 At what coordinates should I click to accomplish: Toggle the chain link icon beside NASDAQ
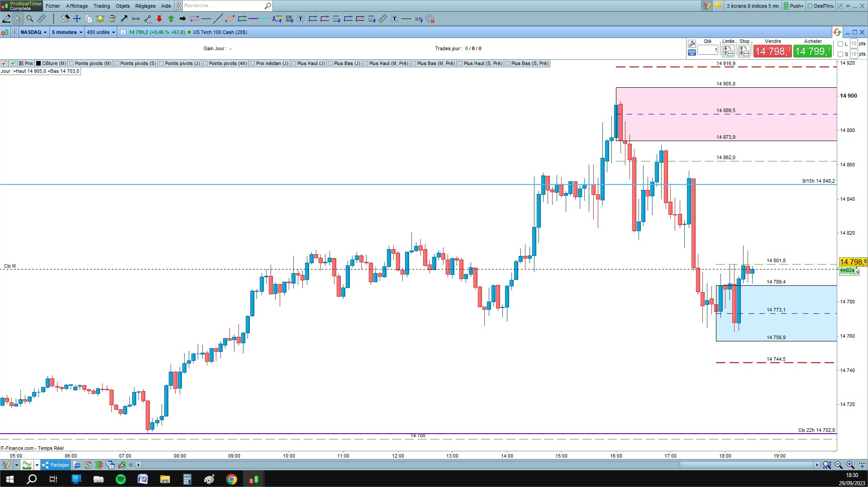point(15,32)
